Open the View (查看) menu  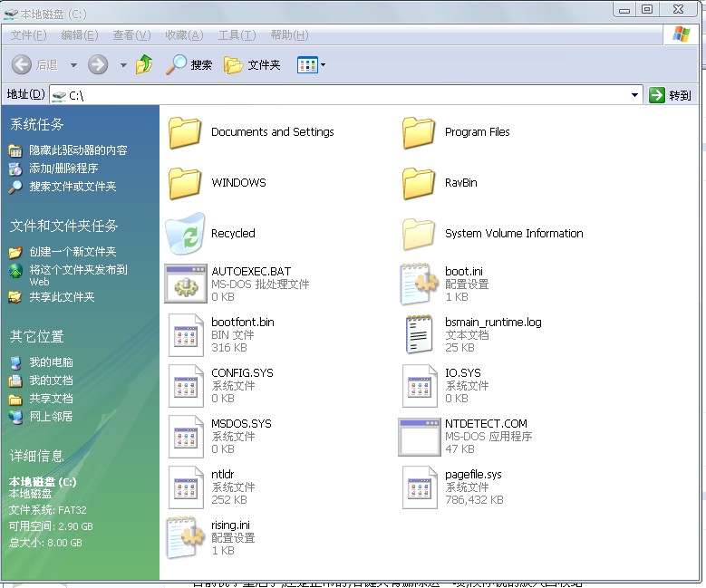(x=131, y=34)
